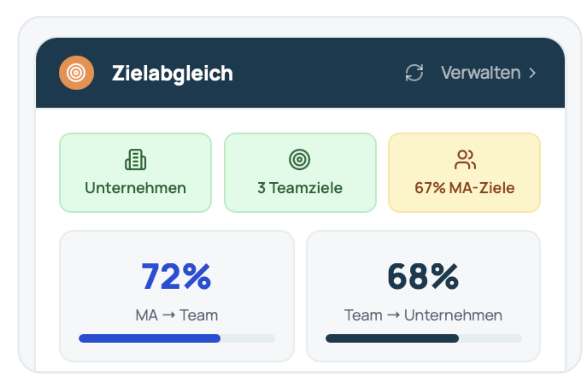Click the Zielabgleich title
588x377 pixels.
(x=172, y=73)
